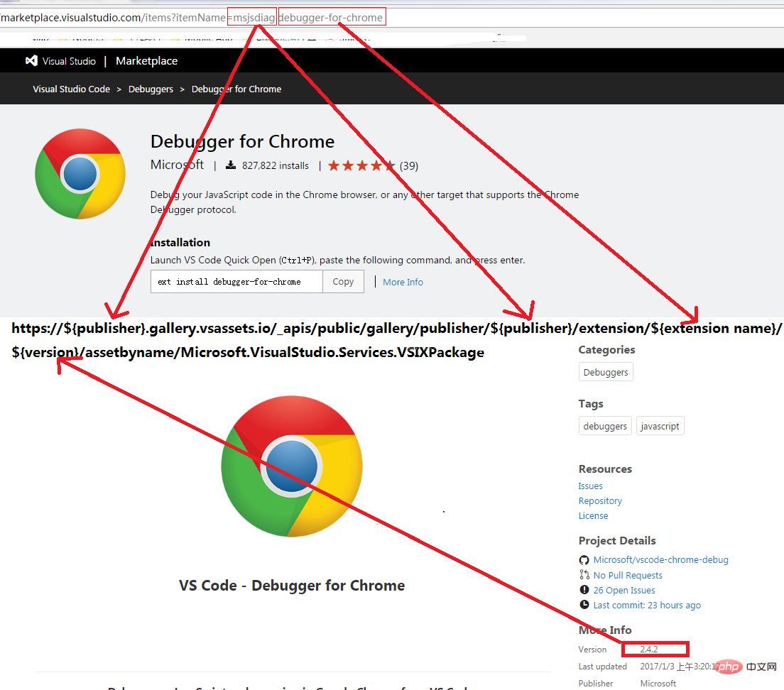This screenshot has width=784, height=690.
Task: Open Marketplace from the header
Action: [x=146, y=61]
